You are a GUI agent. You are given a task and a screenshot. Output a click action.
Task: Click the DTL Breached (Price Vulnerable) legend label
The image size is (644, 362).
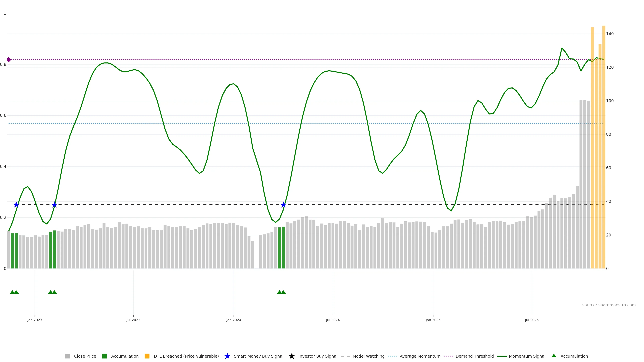(x=186, y=356)
